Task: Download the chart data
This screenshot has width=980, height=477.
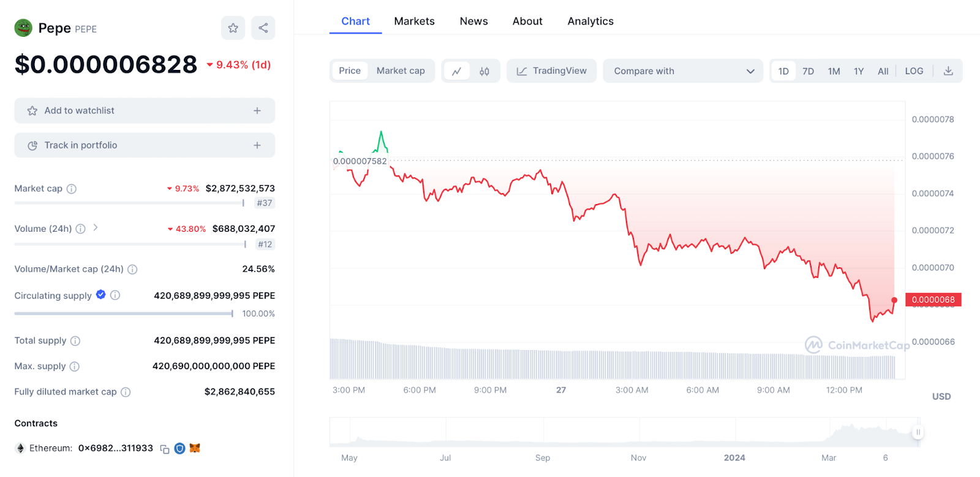Action: click(x=948, y=71)
